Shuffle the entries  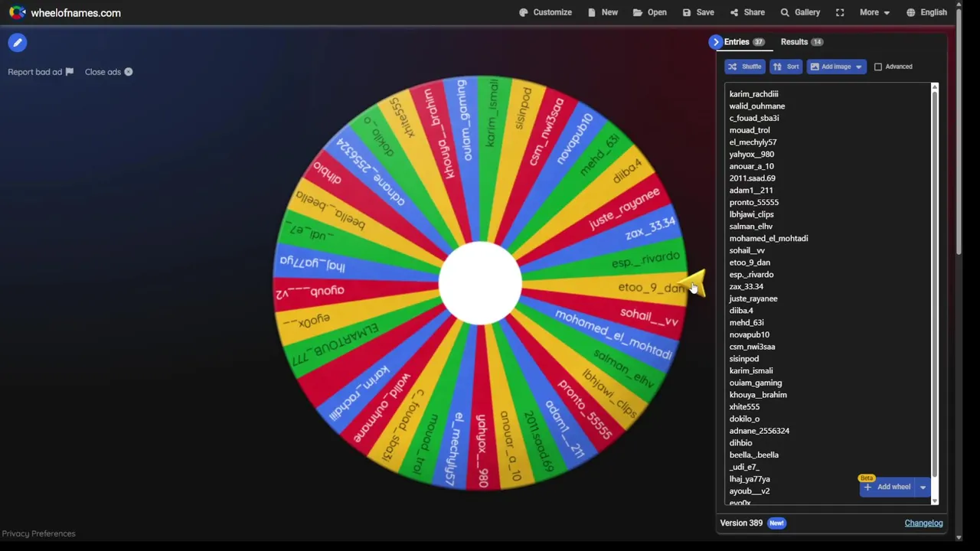[744, 67]
